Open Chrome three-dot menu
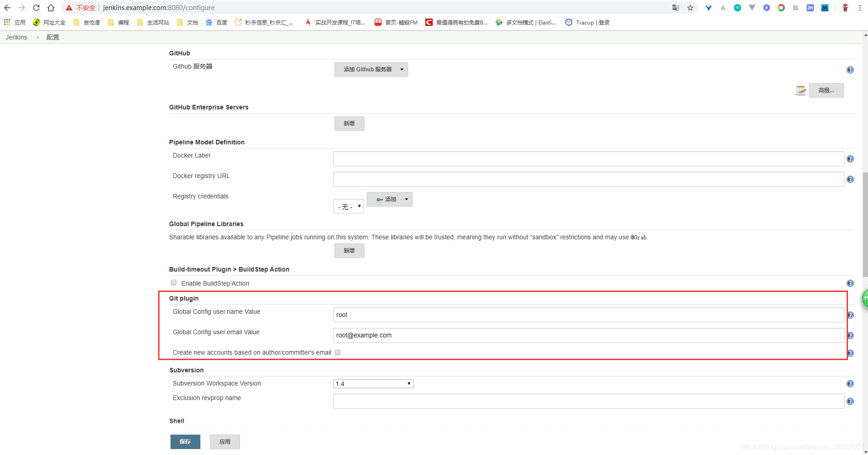The image size is (868, 455). tap(860, 8)
